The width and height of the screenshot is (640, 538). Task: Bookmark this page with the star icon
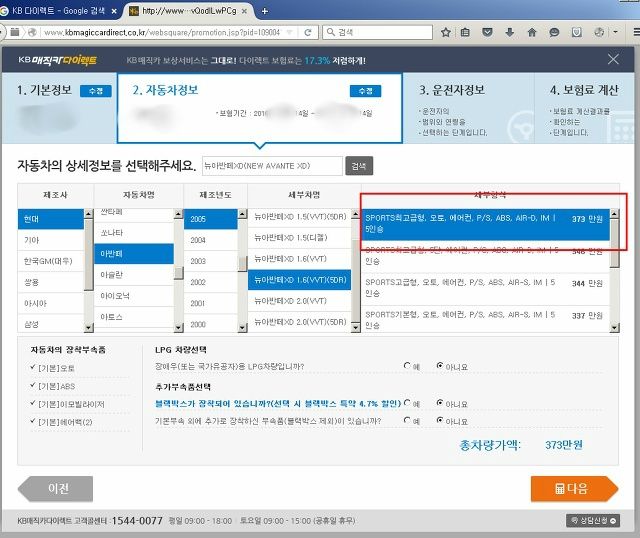pos(445,32)
